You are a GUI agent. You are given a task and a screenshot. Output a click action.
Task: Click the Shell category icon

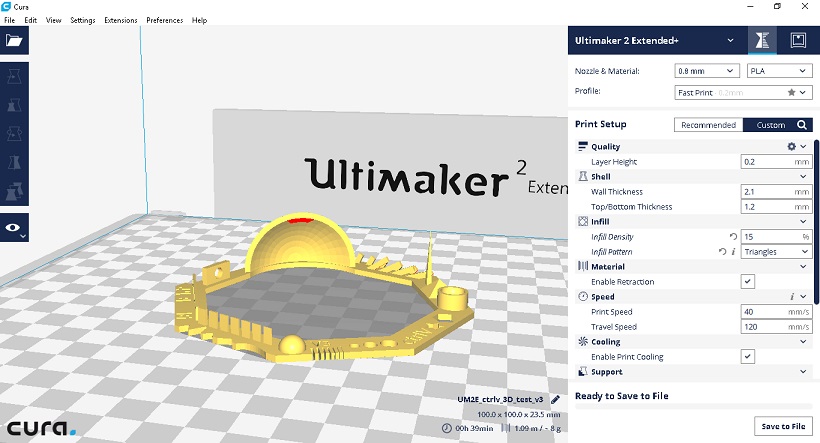click(583, 176)
